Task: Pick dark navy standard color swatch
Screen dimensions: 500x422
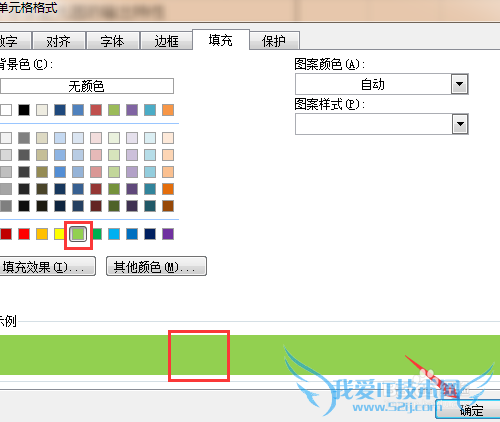Action: (150, 234)
